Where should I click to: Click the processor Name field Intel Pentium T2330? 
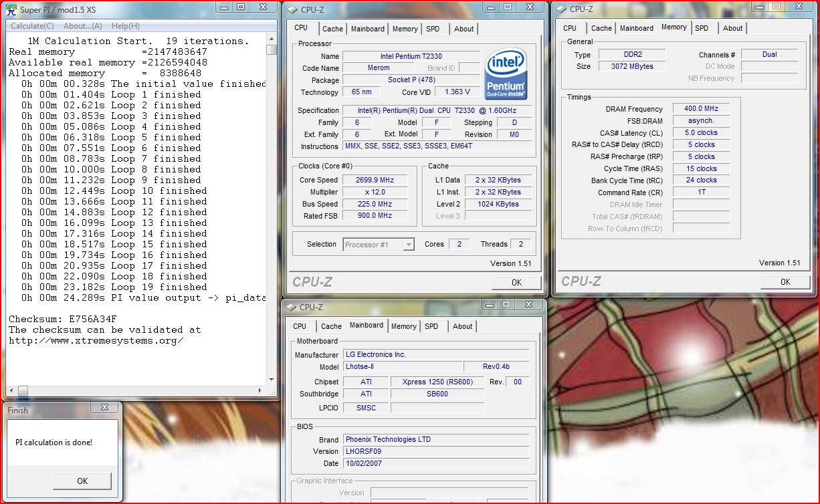tap(411, 56)
